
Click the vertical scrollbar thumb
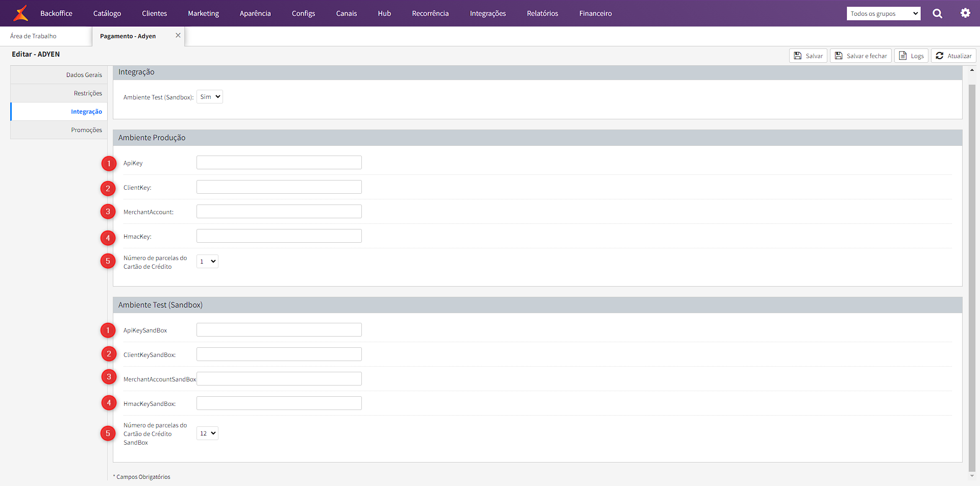click(x=972, y=278)
